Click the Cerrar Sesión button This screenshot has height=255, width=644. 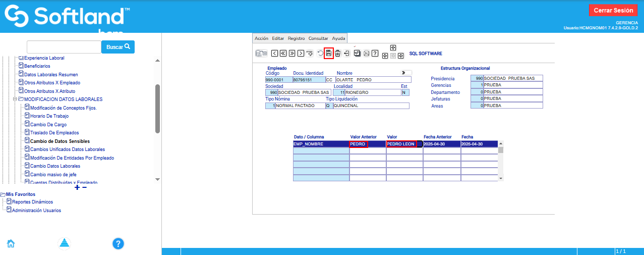coord(613,10)
